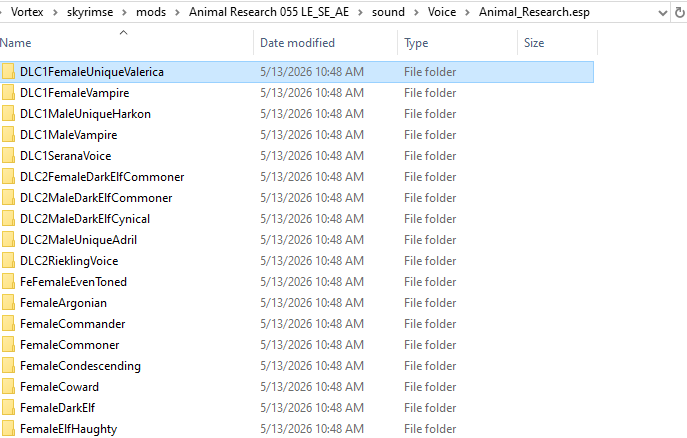Click File folder type of FemaleArgonian row

pyautogui.click(x=430, y=303)
